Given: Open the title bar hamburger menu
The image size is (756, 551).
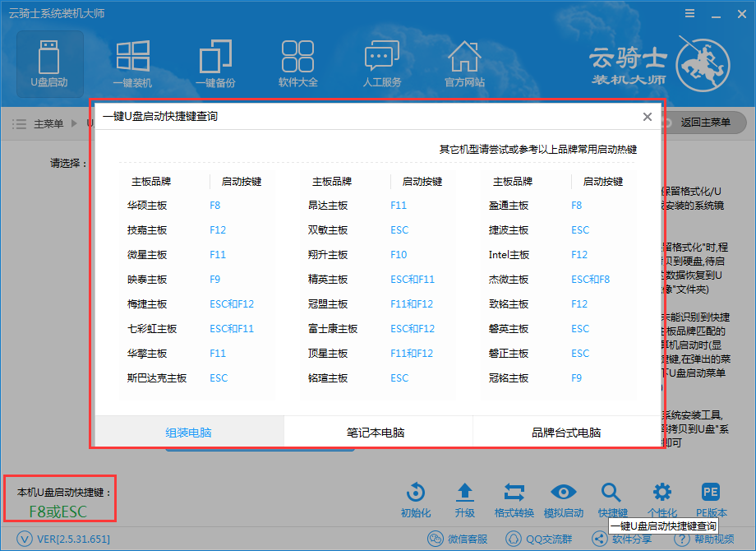Looking at the screenshot, I should pyautogui.click(x=688, y=14).
